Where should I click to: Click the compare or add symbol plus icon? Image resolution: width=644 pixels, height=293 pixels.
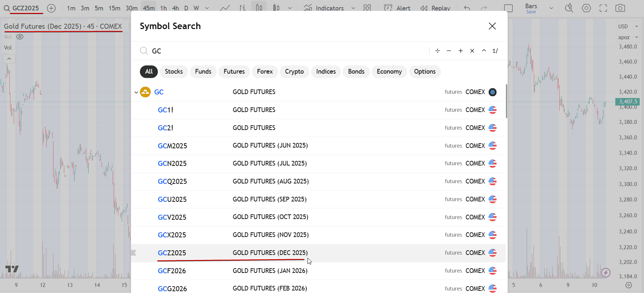pos(51,8)
